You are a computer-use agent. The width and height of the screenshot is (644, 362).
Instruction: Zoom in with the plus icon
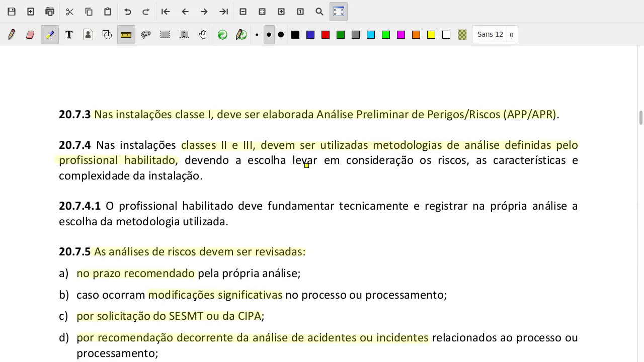(281, 12)
